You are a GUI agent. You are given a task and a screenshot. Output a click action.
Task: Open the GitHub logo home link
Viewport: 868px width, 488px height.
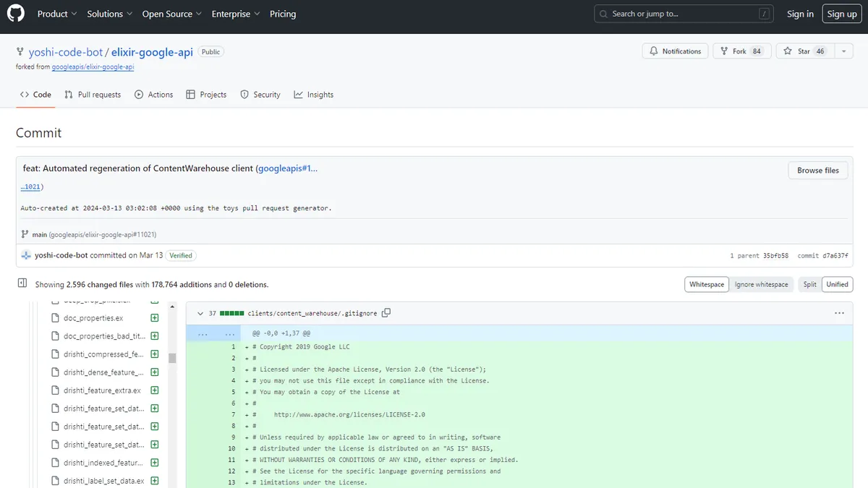tap(16, 14)
